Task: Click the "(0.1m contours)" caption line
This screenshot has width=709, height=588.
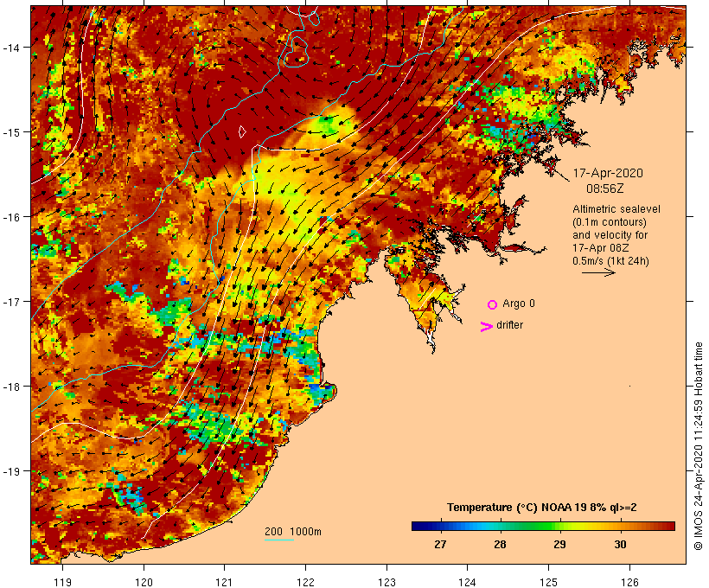Action: (610, 222)
